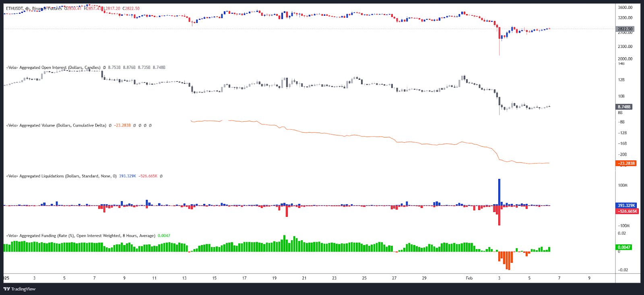Click the TradingView logo
The height and width of the screenshot is (295, 644).
click(19, 289)
